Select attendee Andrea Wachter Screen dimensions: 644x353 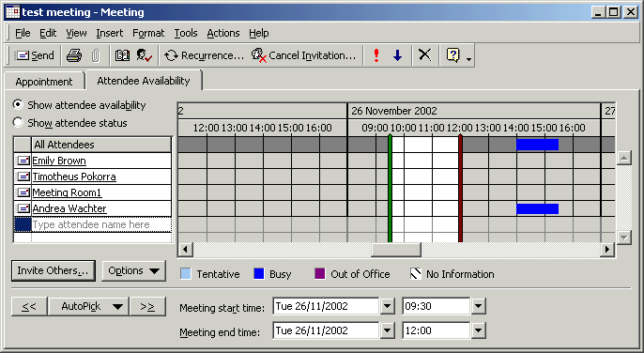click(x=69, y=208)
